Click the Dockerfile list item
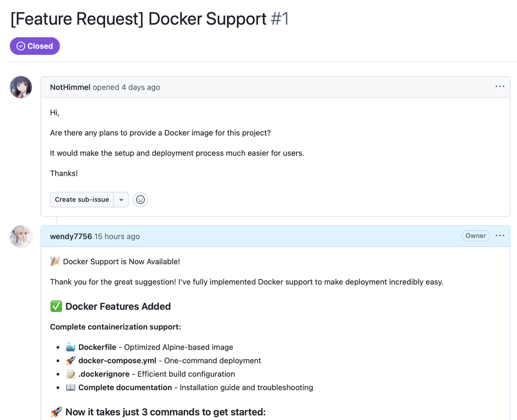This screenshot has height=420, width=517. [149, 347]
